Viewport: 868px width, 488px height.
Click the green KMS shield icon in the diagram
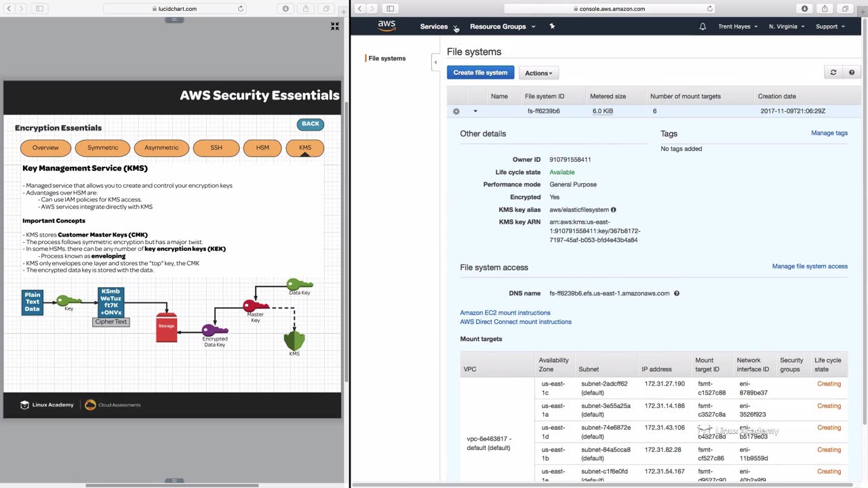click(294, 340)
